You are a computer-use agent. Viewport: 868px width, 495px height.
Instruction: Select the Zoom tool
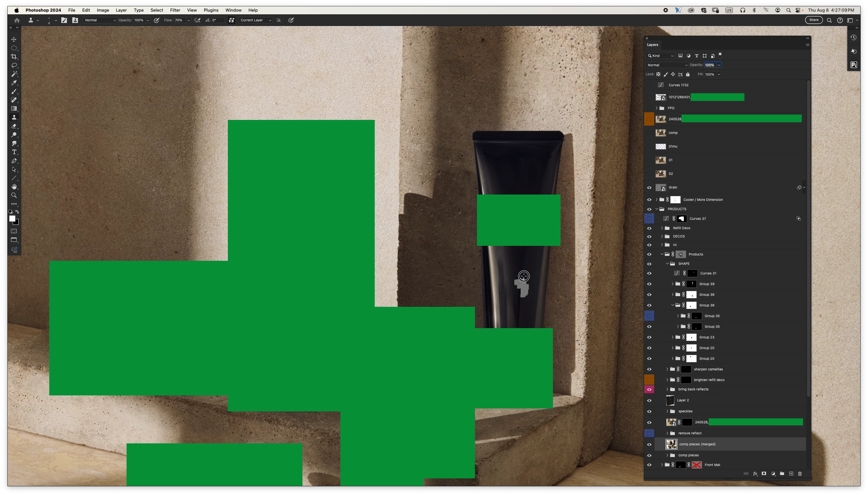(x=14, y=196)
